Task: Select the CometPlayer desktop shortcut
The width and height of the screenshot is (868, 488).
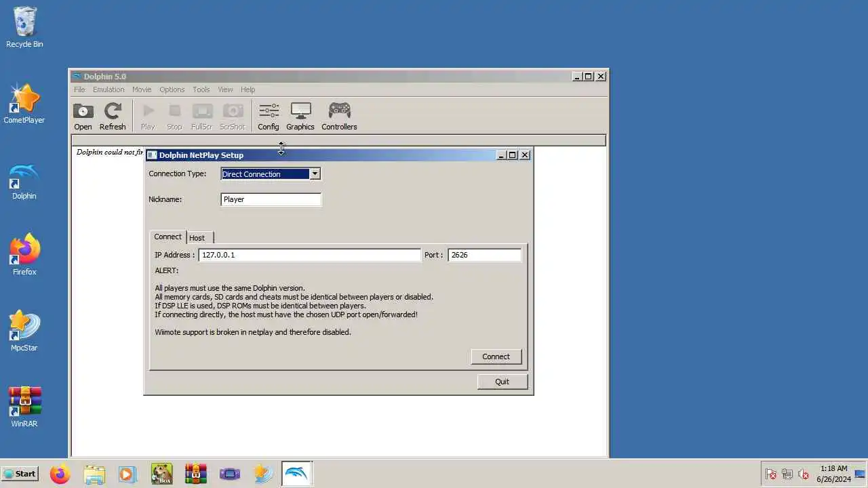Action: [24, 104]
